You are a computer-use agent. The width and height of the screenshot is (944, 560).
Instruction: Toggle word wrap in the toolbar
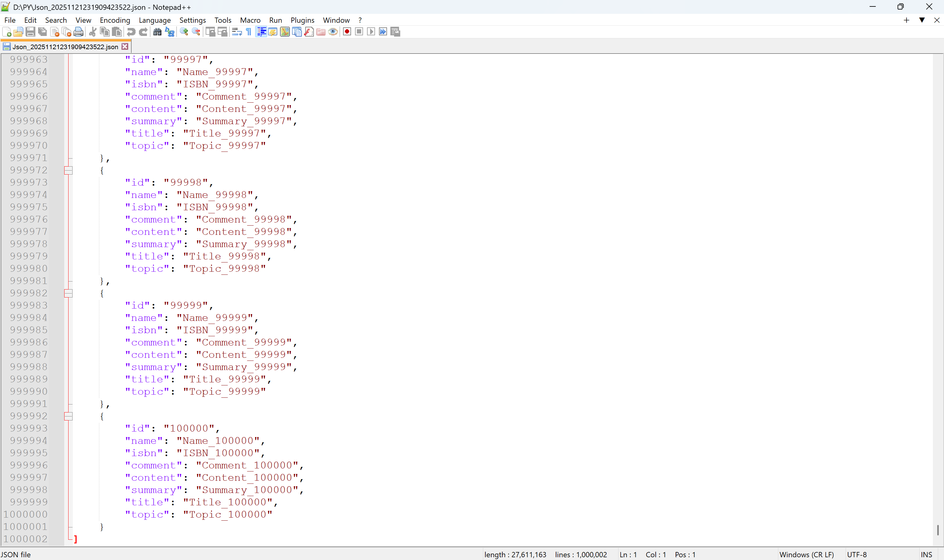(237, 32)
